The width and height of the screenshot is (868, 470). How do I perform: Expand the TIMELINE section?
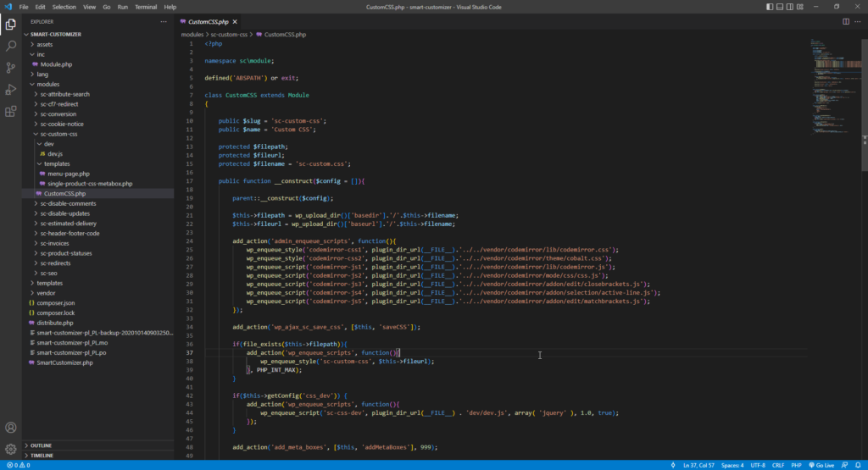pos(42,456)
